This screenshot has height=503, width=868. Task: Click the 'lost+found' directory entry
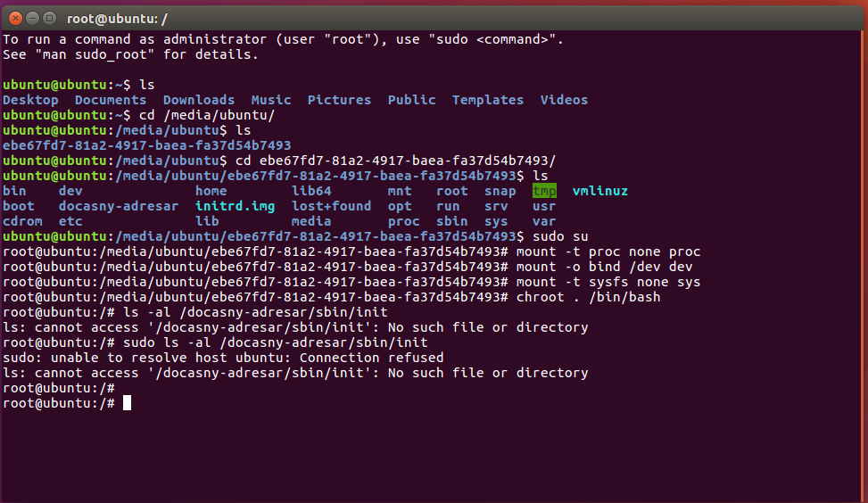point(332,206)
